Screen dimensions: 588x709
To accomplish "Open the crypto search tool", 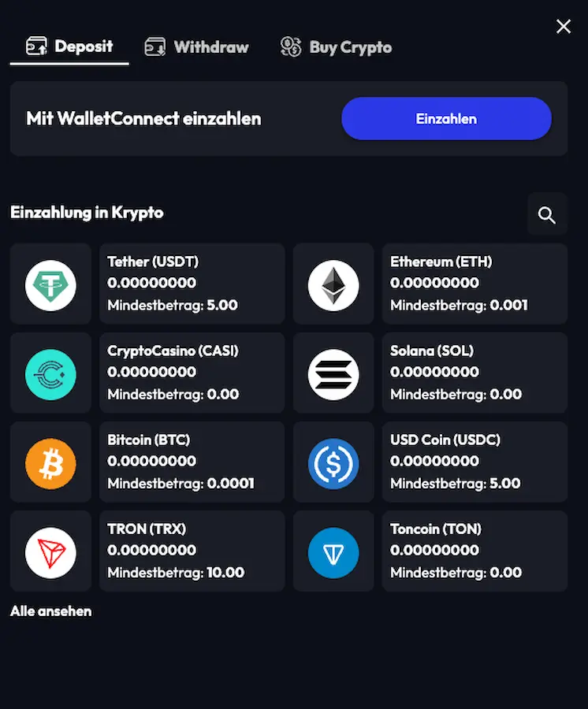I will (x=547, y=213).
